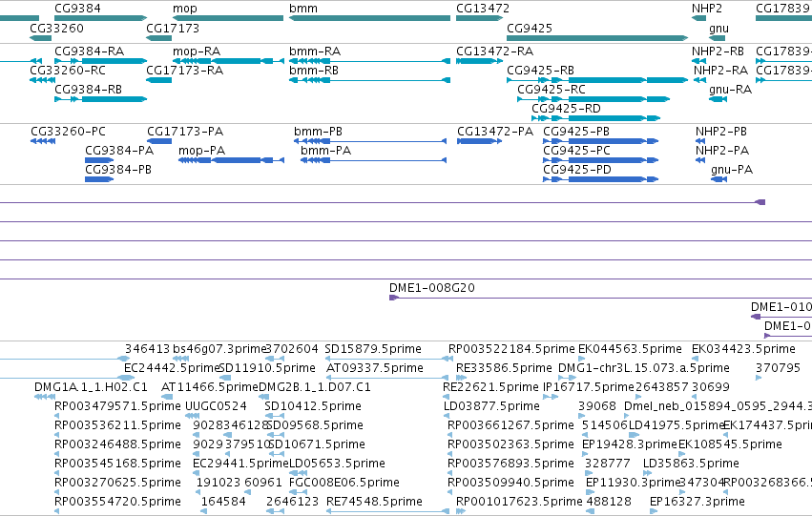The height and width of the screenshot is (516, 812).
Task: Click the mop-RA transcript label
Action: pyautogui.click(x=197, y=51)
